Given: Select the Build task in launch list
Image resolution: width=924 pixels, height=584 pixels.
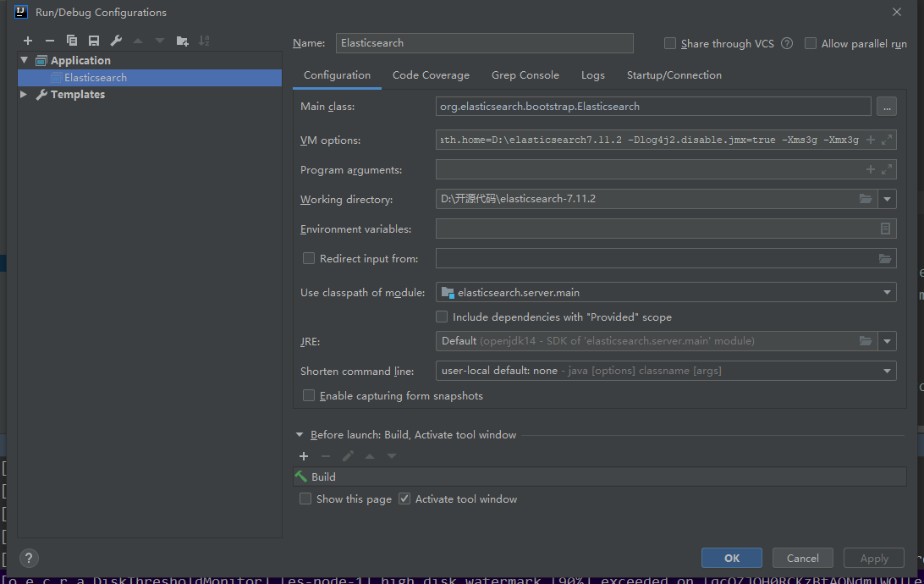Looking at the screenshot, I should (x=599, y=477).
